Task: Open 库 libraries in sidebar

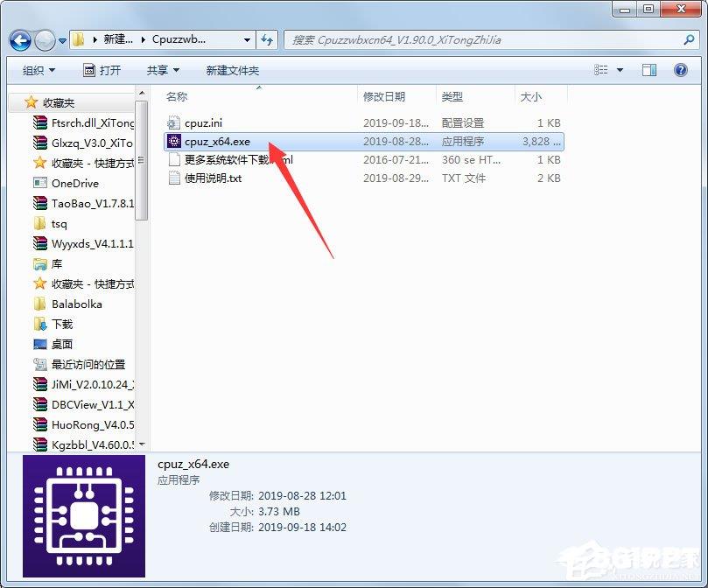Action: click(48, 263)
